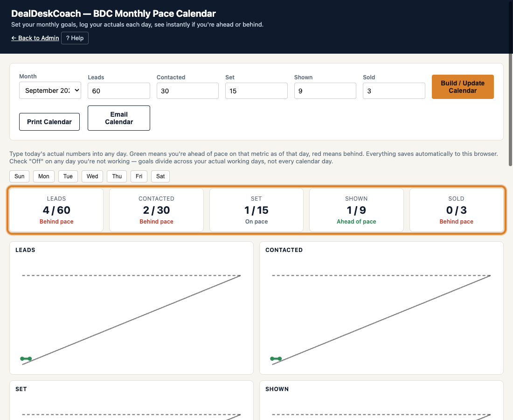Click the Shown Ahead of pace card
513x420 pixels.
[356, 210]
